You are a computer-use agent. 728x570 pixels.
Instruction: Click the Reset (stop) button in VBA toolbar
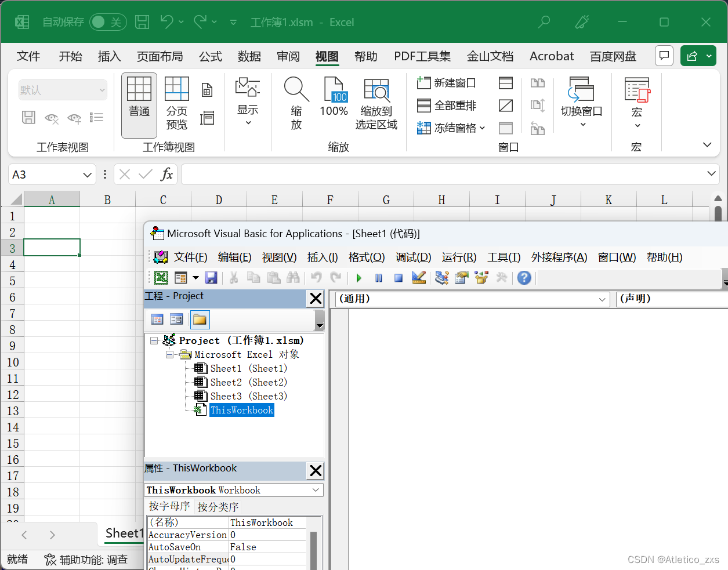tap(399, 278)
